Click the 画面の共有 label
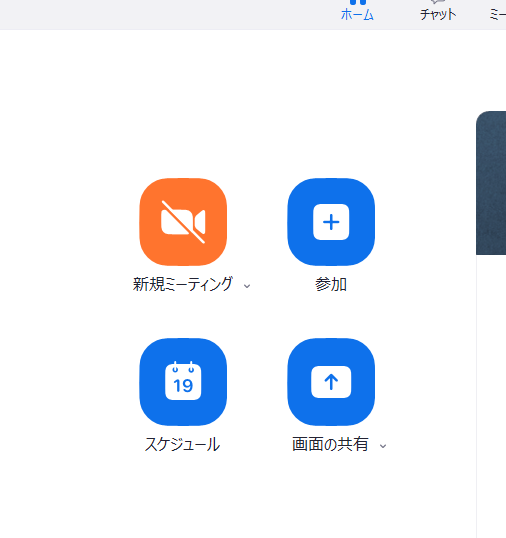The width and height of the screenshot is (506, 538). click(330, 444)
